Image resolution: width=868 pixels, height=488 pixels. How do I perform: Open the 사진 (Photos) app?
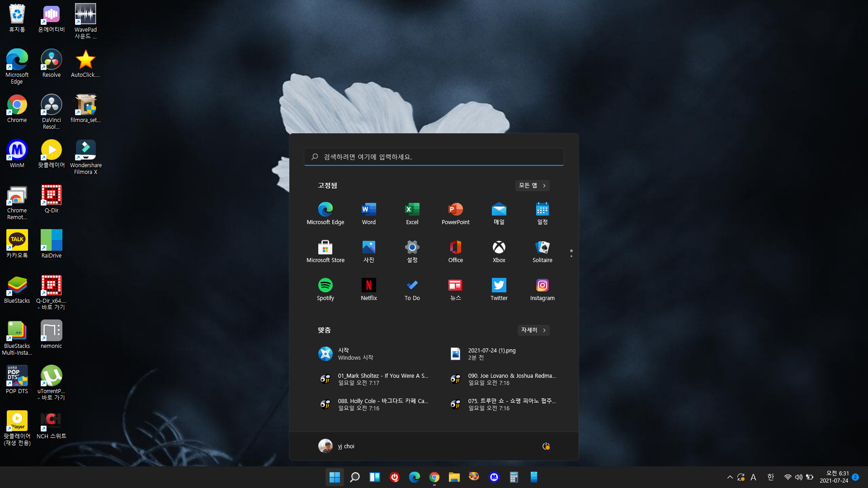click(369, 251)
